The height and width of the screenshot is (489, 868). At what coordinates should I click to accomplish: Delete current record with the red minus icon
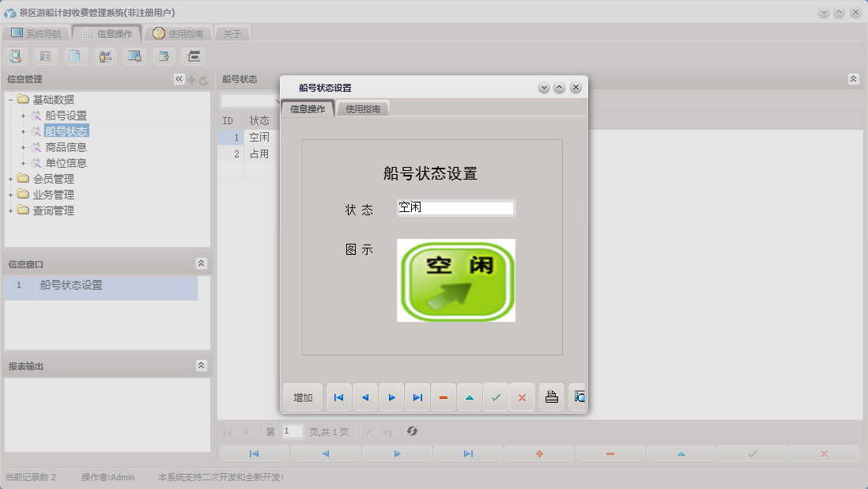443,396
